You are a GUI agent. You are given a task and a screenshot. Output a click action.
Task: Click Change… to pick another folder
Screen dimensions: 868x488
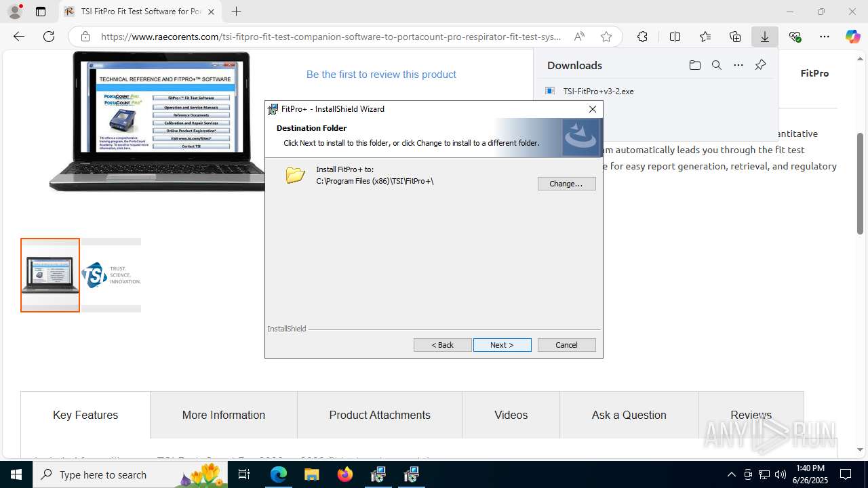coord(566,184)
